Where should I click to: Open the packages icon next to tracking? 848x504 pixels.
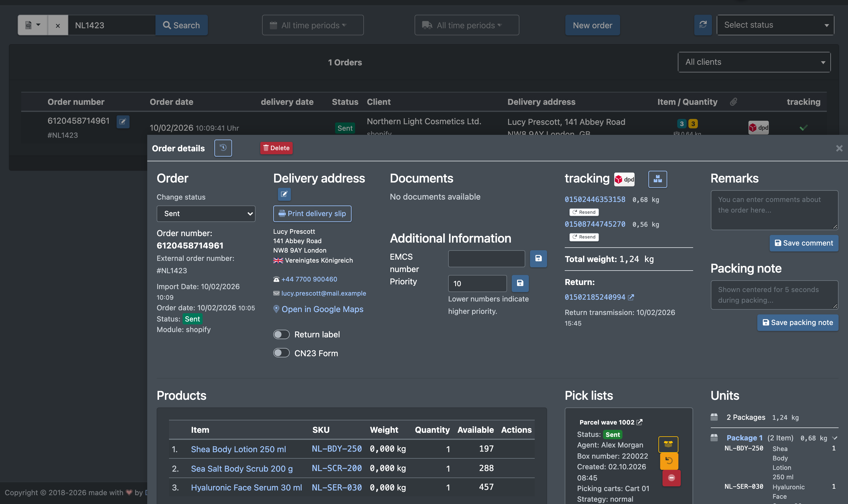coord(657,179)
